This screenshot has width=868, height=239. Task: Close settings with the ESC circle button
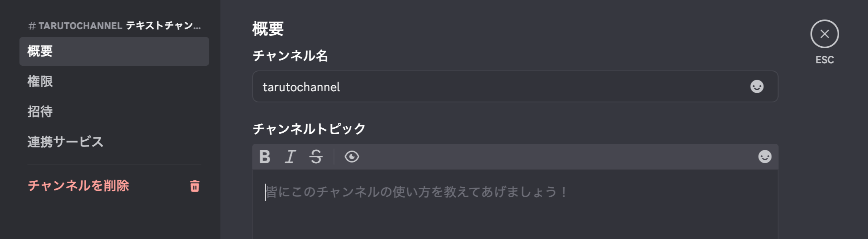[825, 35]
